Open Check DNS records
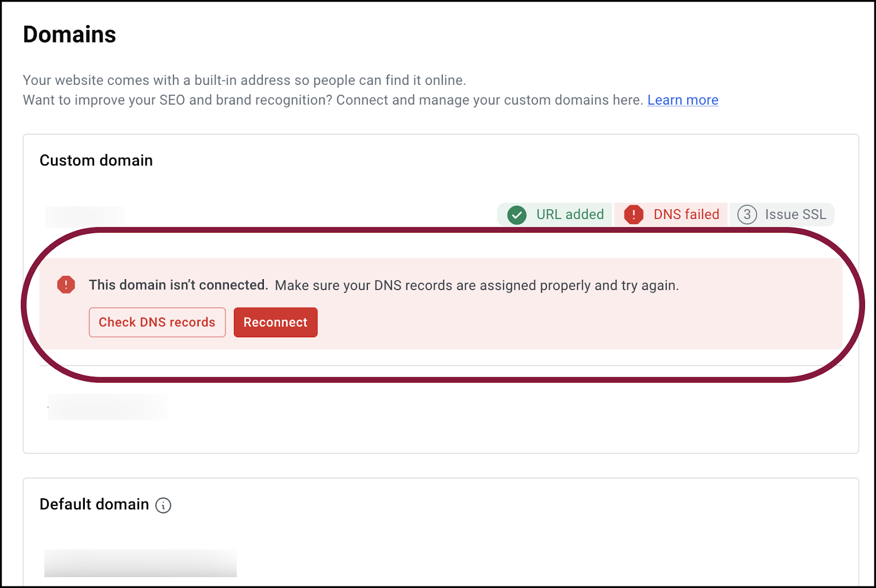 (157, 322)
